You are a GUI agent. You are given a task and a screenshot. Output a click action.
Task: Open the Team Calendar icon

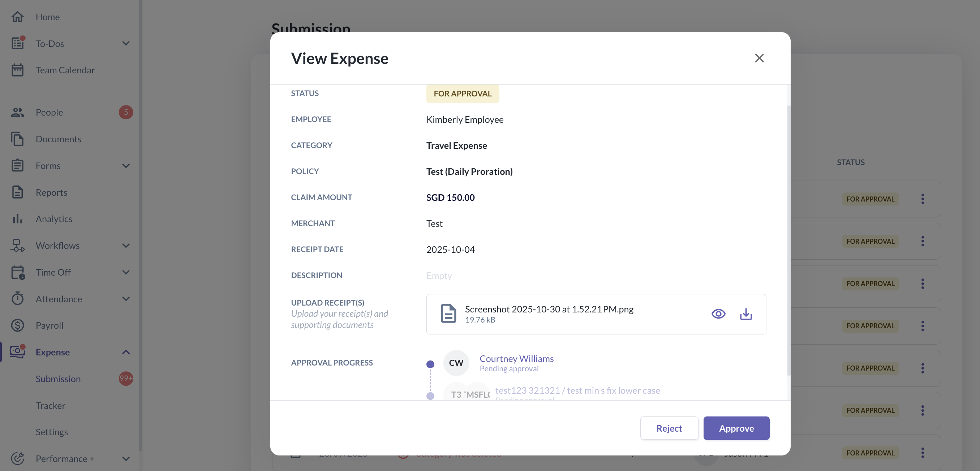pyautogui.click(x=17, y=70)
